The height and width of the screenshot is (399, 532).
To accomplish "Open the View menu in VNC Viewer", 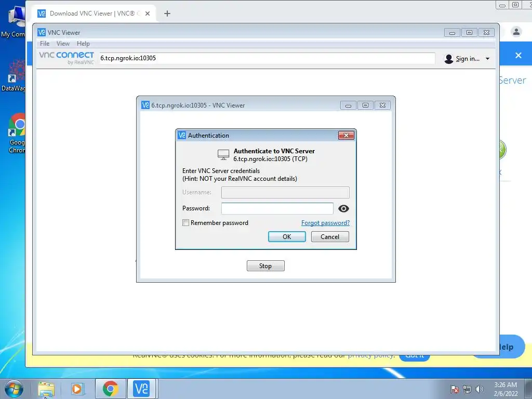I will 63,44.
